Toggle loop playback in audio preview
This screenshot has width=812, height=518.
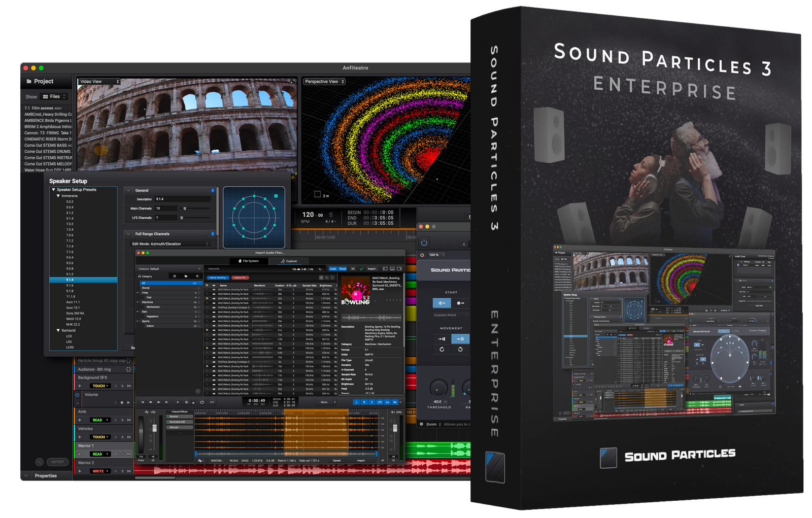[202, 402]
